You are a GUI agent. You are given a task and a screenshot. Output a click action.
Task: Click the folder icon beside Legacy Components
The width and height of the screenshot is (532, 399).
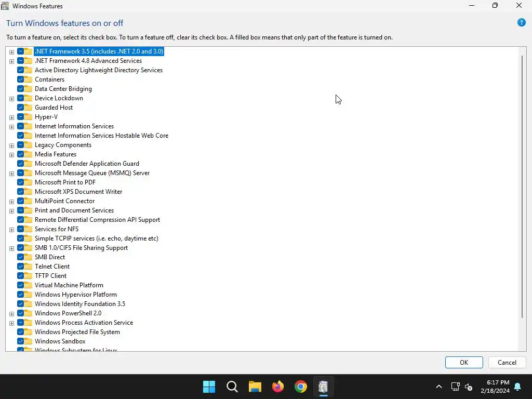(28, 145)
